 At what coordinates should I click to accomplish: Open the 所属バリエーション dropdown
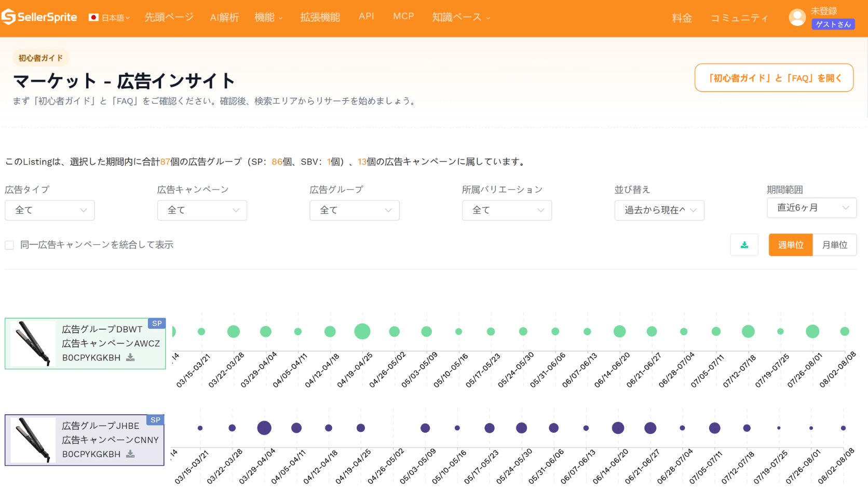[x=507, y=210]
